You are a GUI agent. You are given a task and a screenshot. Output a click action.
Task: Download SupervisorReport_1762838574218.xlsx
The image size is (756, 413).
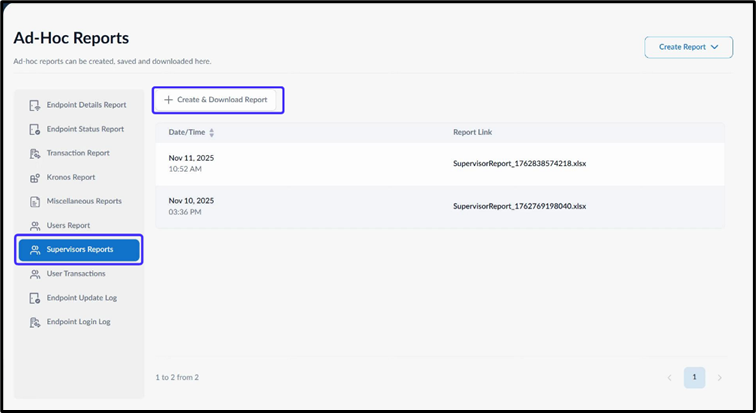(519, 164)
